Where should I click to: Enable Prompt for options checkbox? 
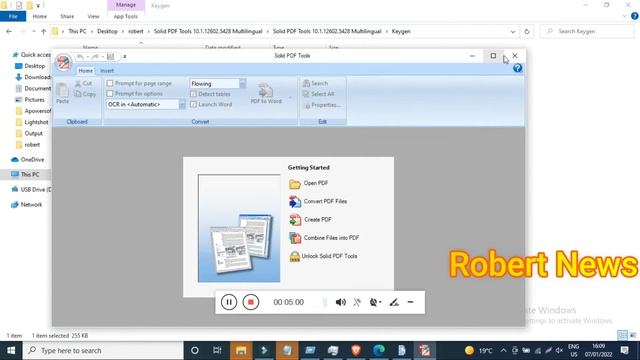[x=110, y=94]
